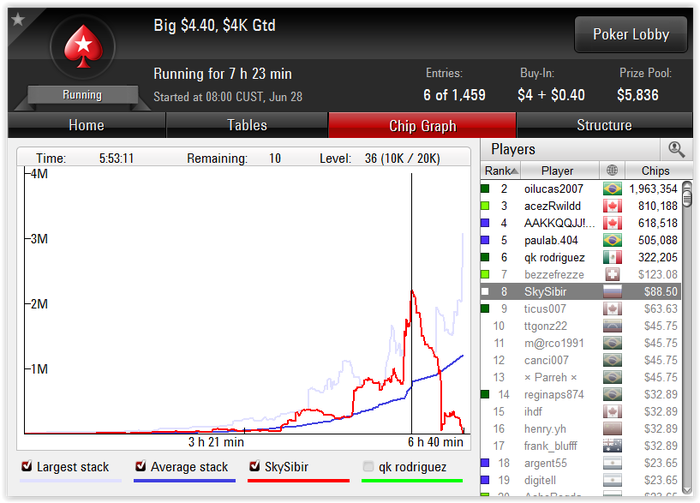
Task: Click the Running status button
Action: tap(82, 95)
